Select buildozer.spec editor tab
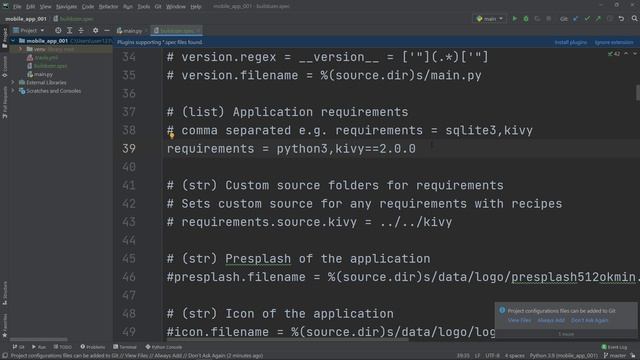Screen dimensions: 640x360 (x=177, y=31)
